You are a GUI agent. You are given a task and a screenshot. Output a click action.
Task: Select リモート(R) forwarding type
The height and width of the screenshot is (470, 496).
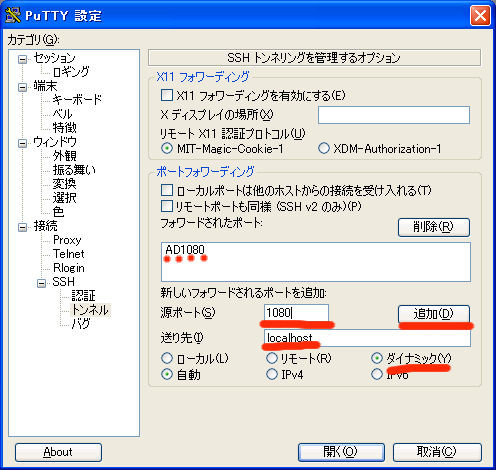tap(272, 358)
